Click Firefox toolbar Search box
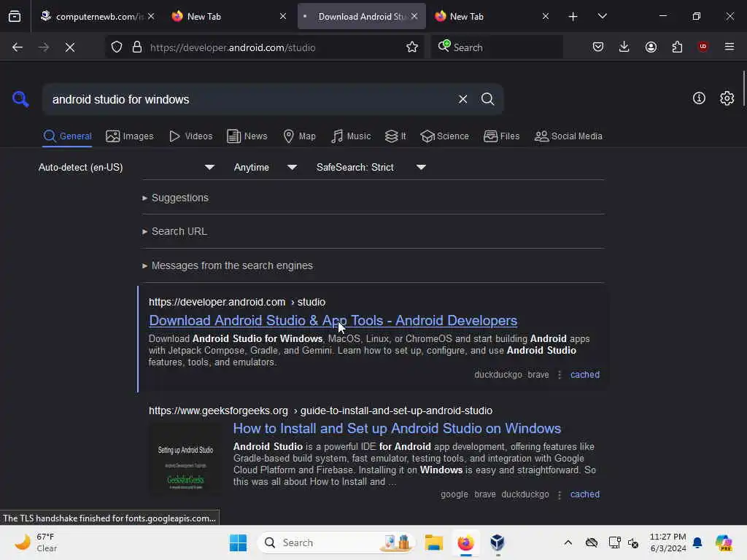The width and height of the screenshot is (747, 560). (497, 47)
